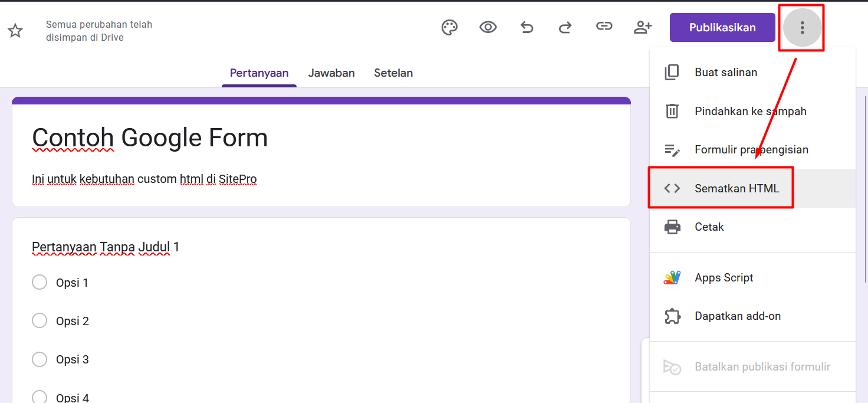Viewport: 868px width, 403px height.
Task: Copy the form link via link icon
Action: [604, 27]
